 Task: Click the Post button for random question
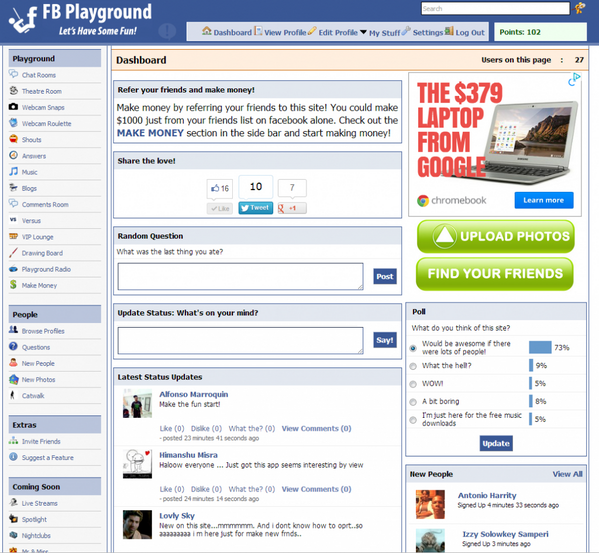tap(385, 276)
